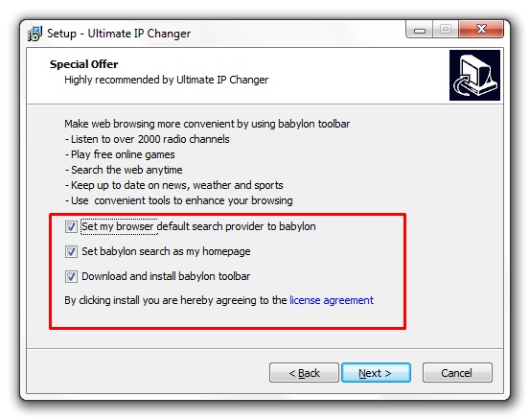530x420 pixels.
Task: Cancel the installation
Action: pos(457,373)
